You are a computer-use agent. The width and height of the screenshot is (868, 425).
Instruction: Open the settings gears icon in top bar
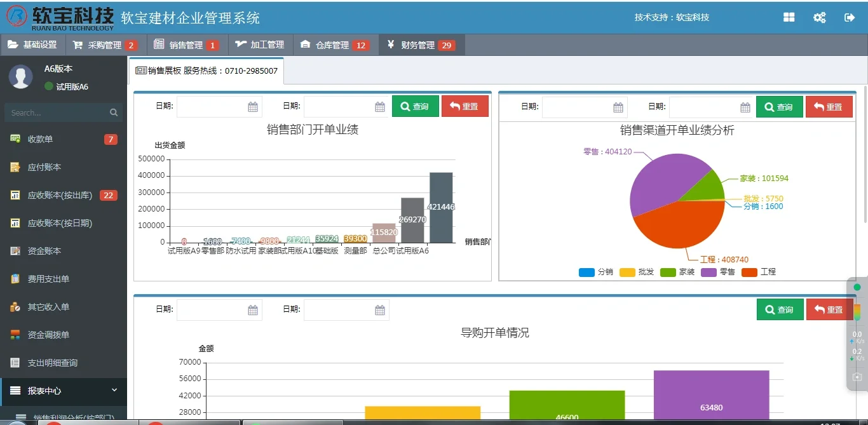pyautogui.click(x=819, y=17)
